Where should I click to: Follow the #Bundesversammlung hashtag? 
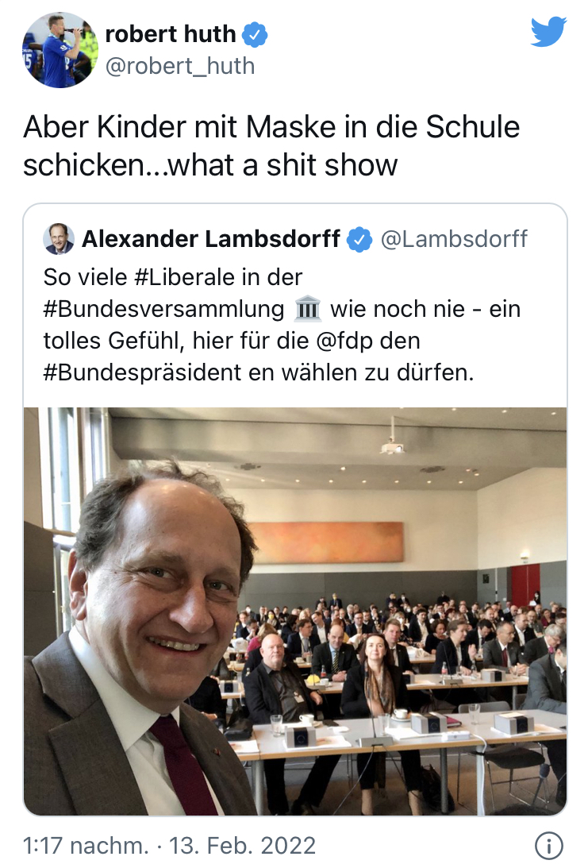(163, 309)
